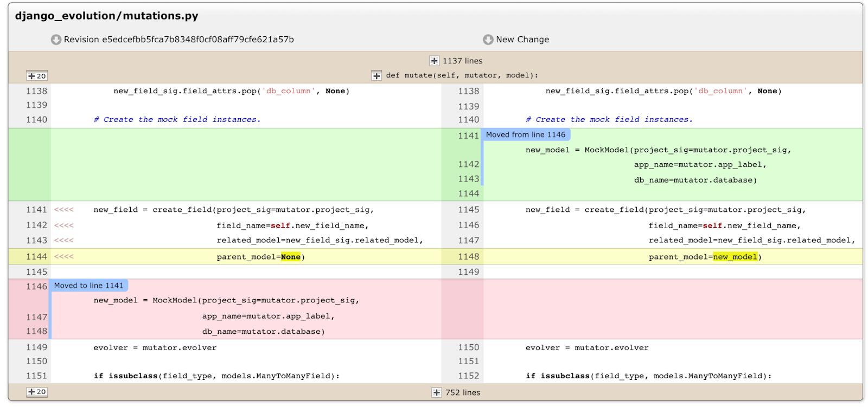Image resolution: width=868 pixels, height=407 pixels.
Task: Jump via 'Moved to line 1141' flag
Action: (88, 285)
